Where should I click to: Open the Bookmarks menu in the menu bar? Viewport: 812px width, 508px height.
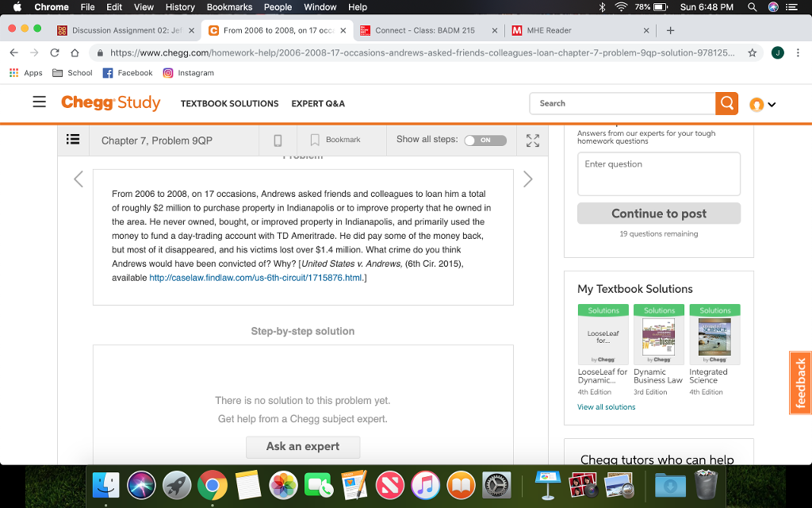pos(228,6)
